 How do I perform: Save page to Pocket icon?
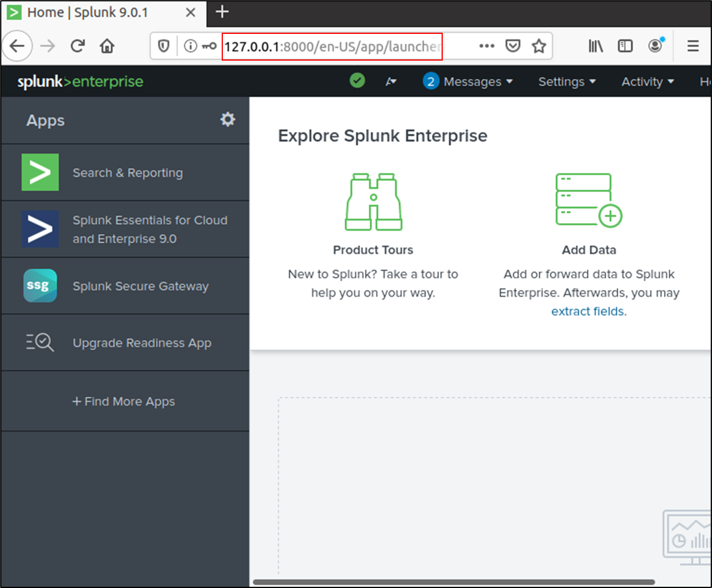513,46
